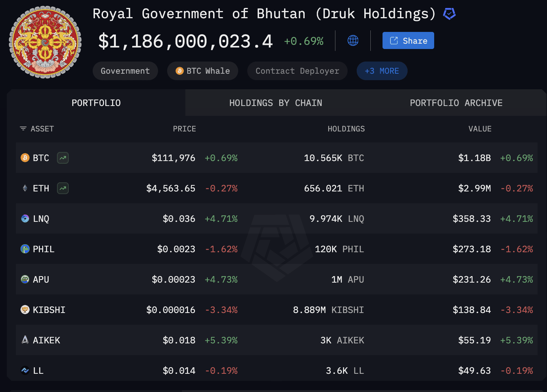The image size is (547, 392).
Task: Click the LL token icon
Action: [x=25, y=370]
